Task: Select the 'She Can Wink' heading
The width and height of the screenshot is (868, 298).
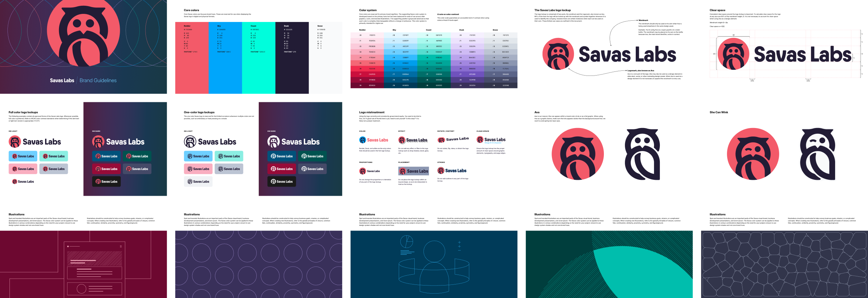Action: (719, 112)
